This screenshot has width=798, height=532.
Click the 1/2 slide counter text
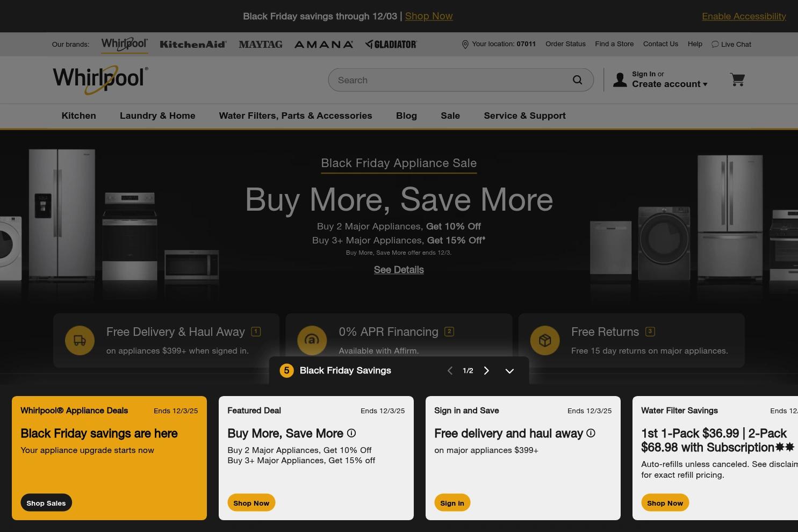pos(468,371)
